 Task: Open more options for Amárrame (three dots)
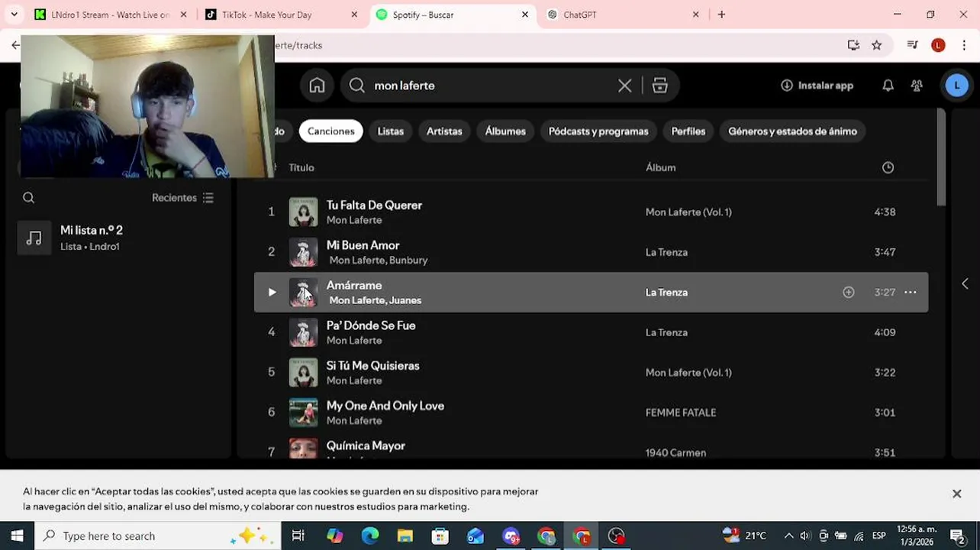tap(910, 292)
